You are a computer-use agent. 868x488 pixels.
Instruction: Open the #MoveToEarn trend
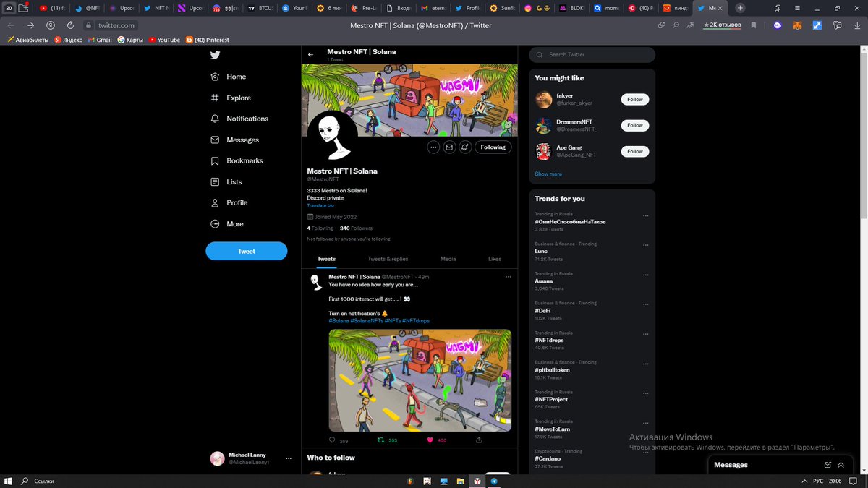coord(553,429)
